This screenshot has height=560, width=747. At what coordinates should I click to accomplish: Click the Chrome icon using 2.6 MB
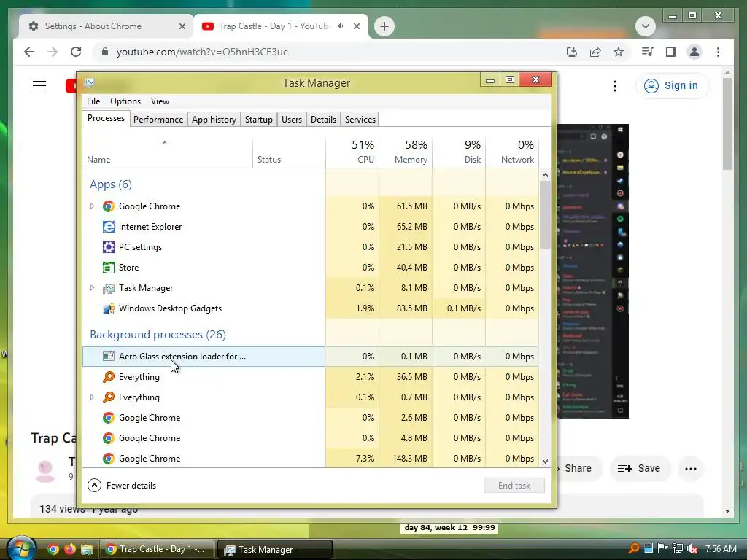pos(109,418)
